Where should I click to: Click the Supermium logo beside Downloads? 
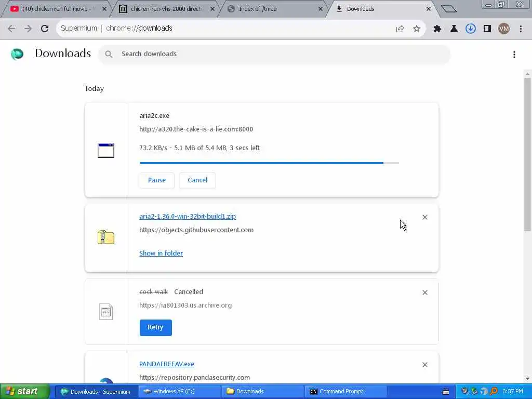(17, 54)
